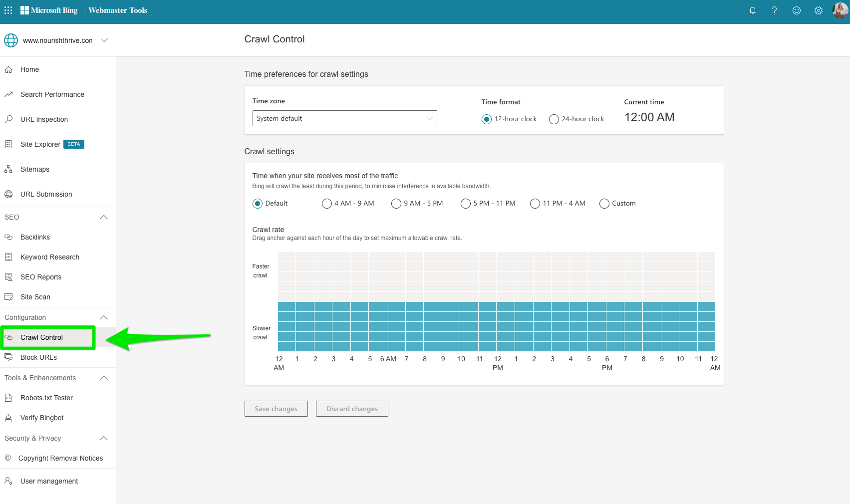The height and width of the screenshot is (504, 850).
Task: Open Keyword Research
Action: coord(49,257)
